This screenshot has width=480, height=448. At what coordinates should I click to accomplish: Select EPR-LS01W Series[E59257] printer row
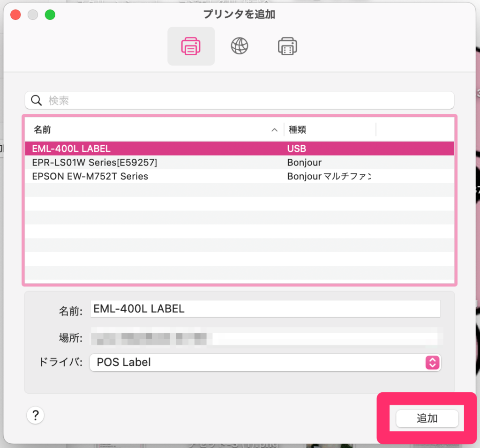[240, 163]
